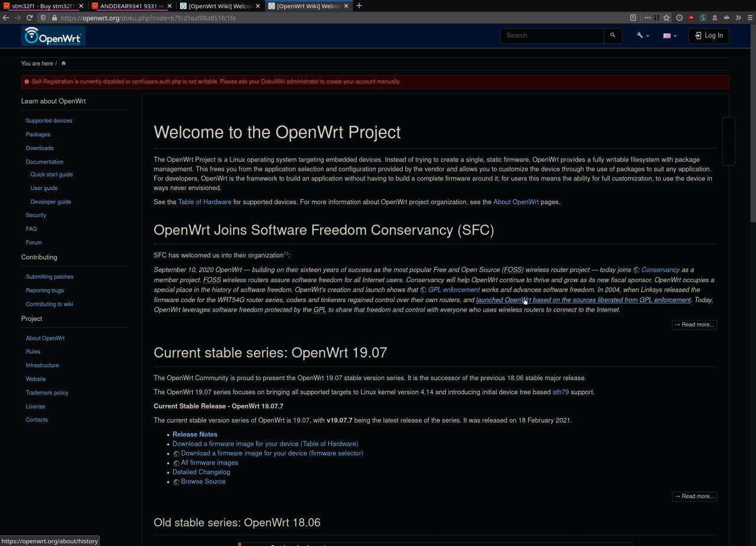Open firmware image (firmware selector) link
The height and width of the screenshot is (546, 756).
pyautogui.click(x=268, y=453)
